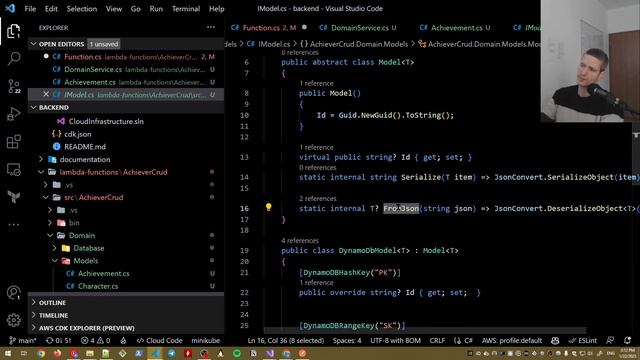Open the File menu
This screenshot has width=640, height=360.
(x=30, y=9)
